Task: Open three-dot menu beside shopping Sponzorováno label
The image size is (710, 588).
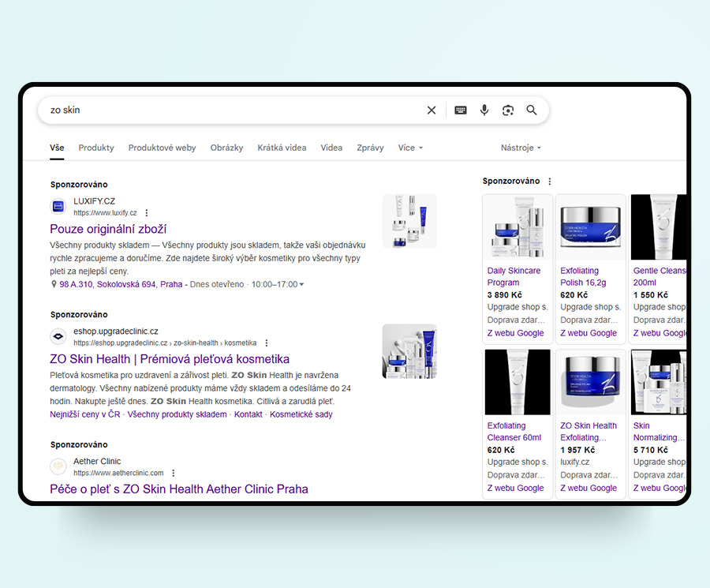Action: point(549,182)
